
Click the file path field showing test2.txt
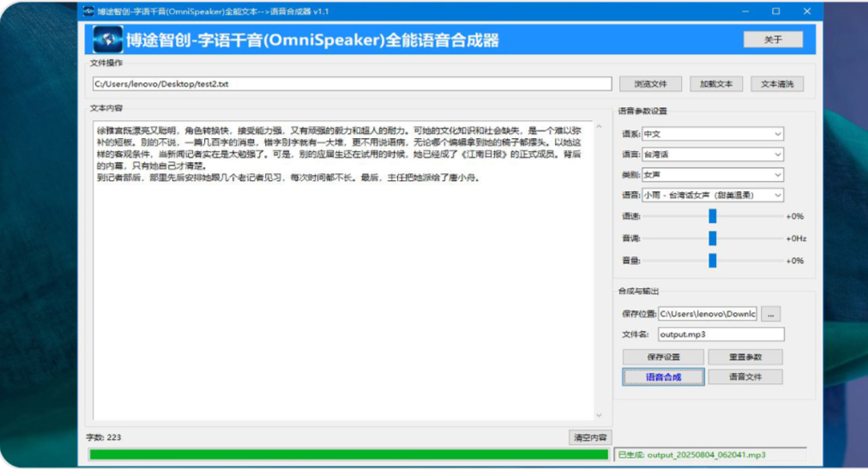(x=352, y=84)
